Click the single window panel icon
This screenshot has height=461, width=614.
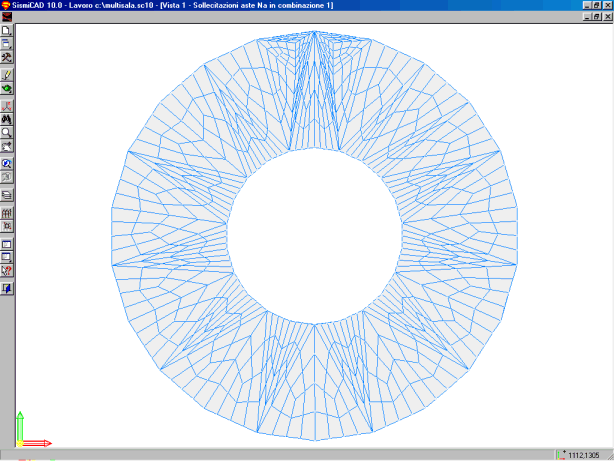pyautogui.click(x=7, y=244)
